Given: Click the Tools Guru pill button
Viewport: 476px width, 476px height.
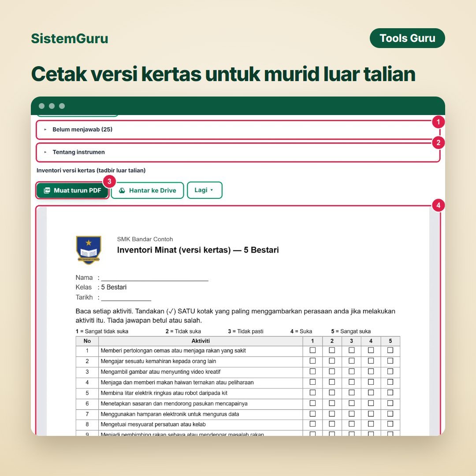Looking at the screenshot, I should point(407,38).
